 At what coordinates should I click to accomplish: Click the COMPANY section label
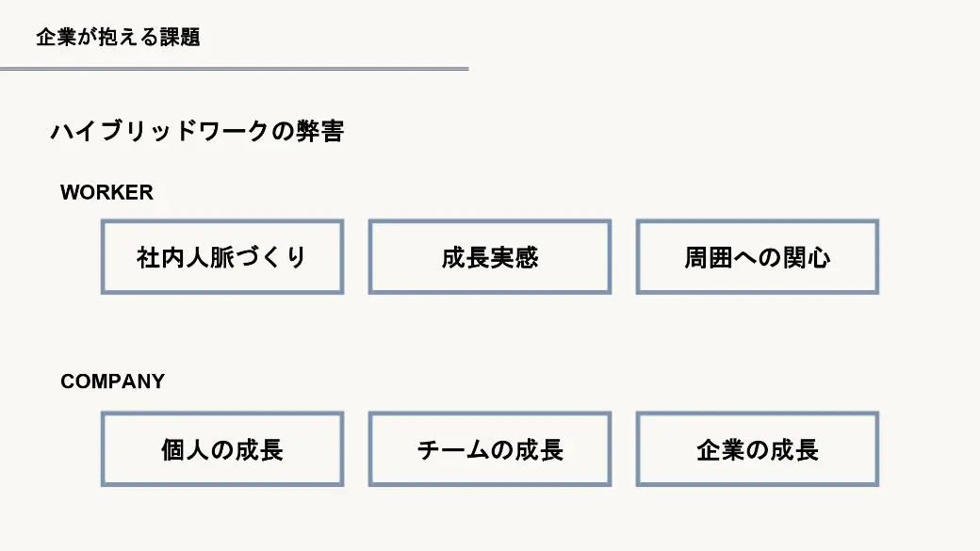pos(112,381)
